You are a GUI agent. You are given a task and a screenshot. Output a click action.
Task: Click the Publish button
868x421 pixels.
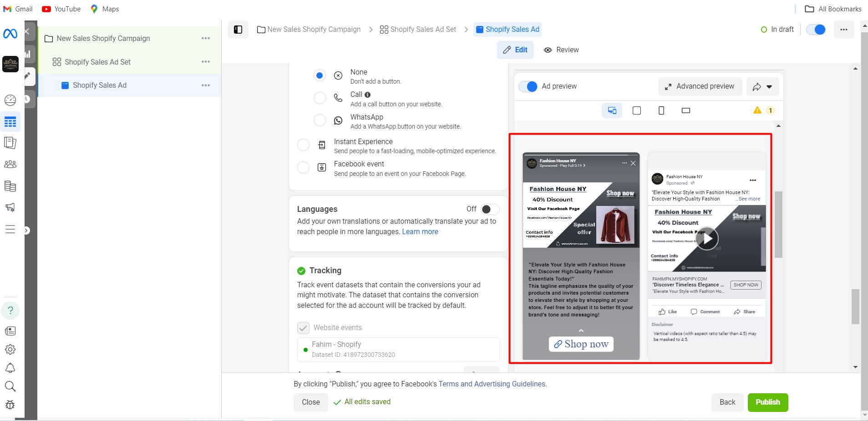(768, 402)
